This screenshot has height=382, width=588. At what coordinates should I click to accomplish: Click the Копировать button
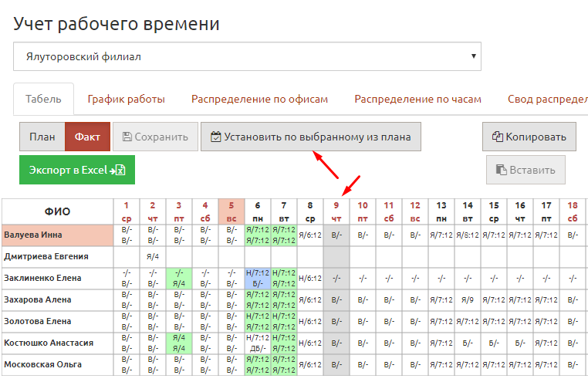click(529, 137)
